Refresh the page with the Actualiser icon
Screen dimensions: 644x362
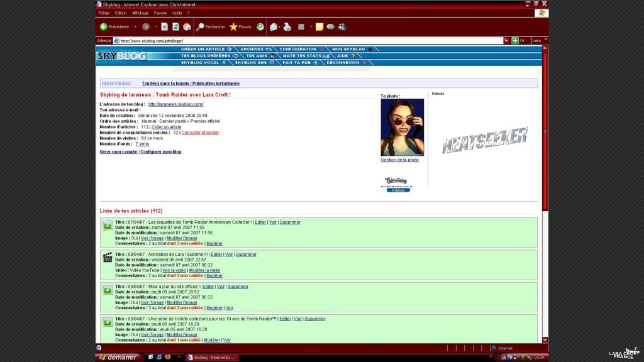[175, 27]
